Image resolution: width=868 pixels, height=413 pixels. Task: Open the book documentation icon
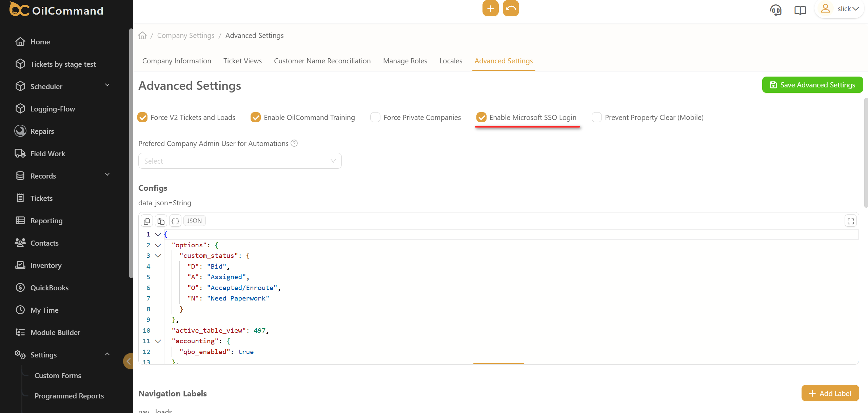click(x=800, y=10)
